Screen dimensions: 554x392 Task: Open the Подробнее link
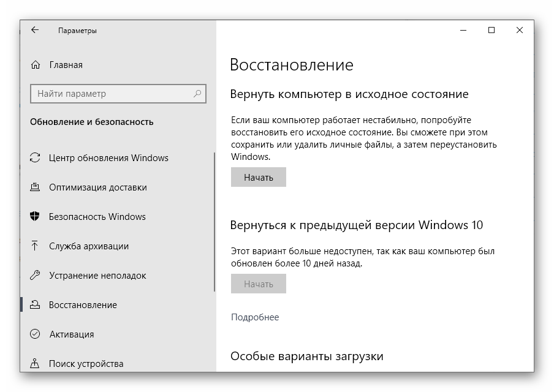click(254, 317)
